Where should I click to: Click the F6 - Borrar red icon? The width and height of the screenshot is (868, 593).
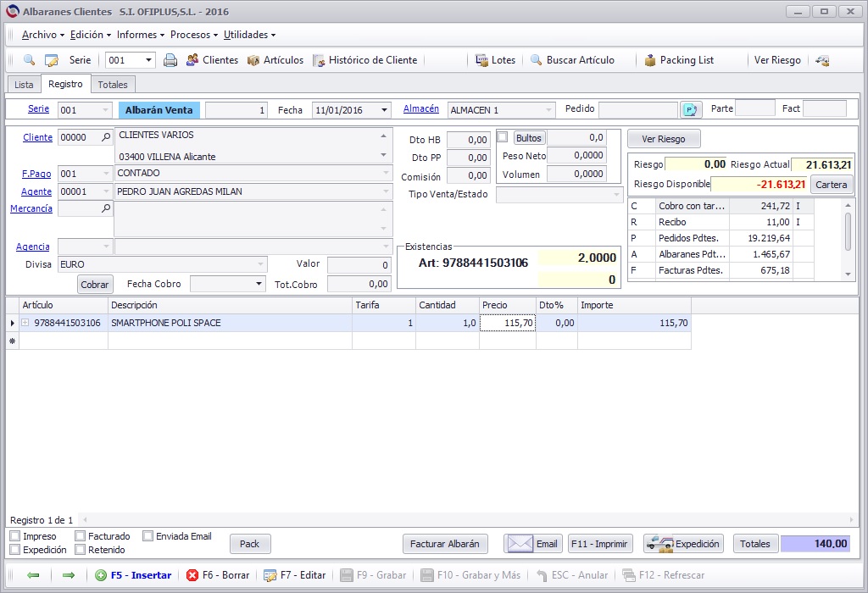coord(192,575)
